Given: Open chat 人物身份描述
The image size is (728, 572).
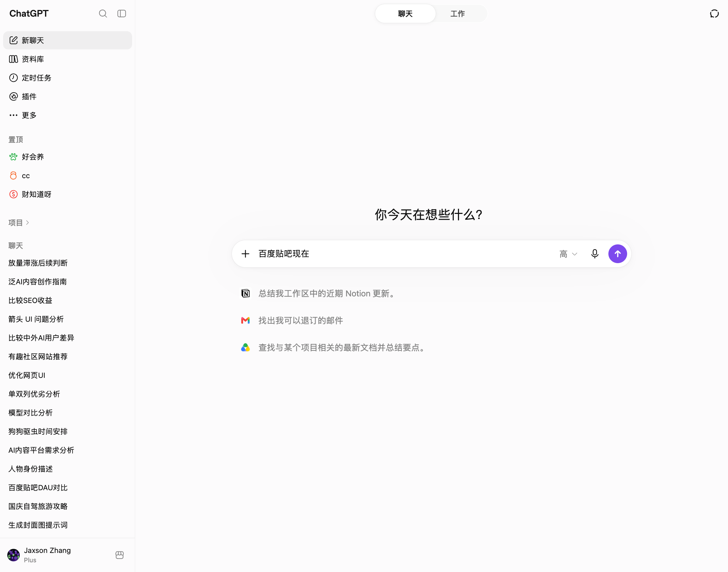Looking at the screenshot, I should (x=68, y=469).
